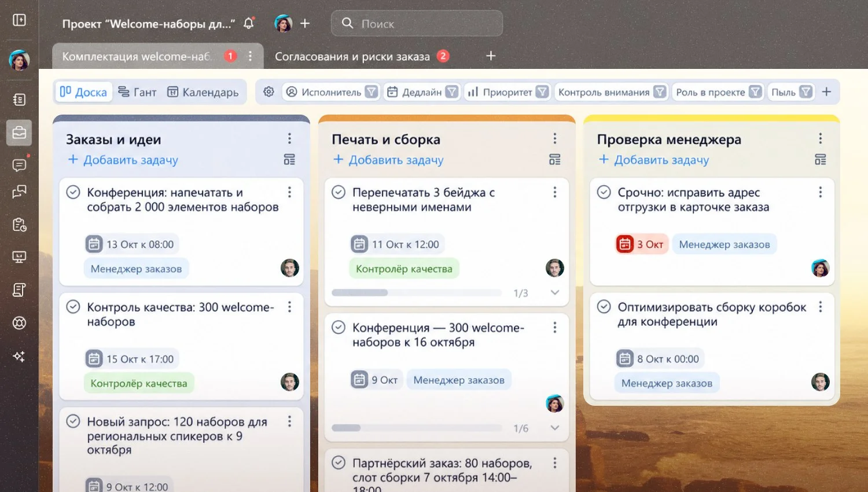Screen dimensions: 868x492
Task: Open the task list icon in sidebar
Action: [x=19, y=100]
